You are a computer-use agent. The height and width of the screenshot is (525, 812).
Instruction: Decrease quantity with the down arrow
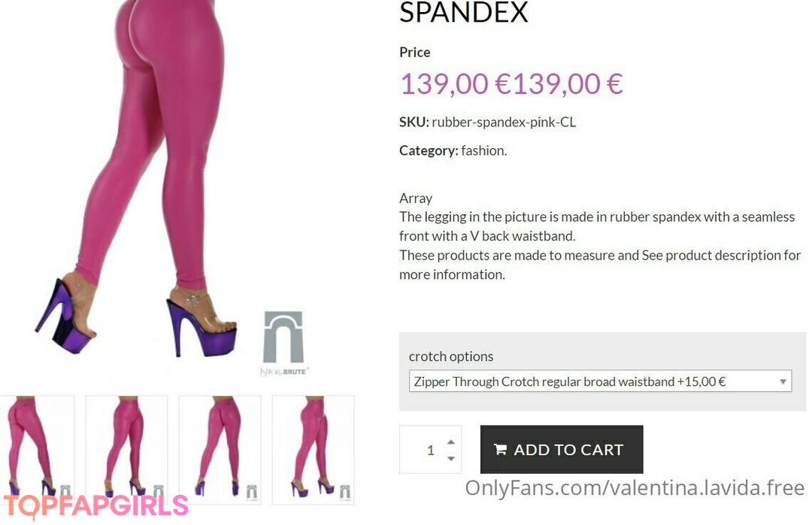point(451,458)
